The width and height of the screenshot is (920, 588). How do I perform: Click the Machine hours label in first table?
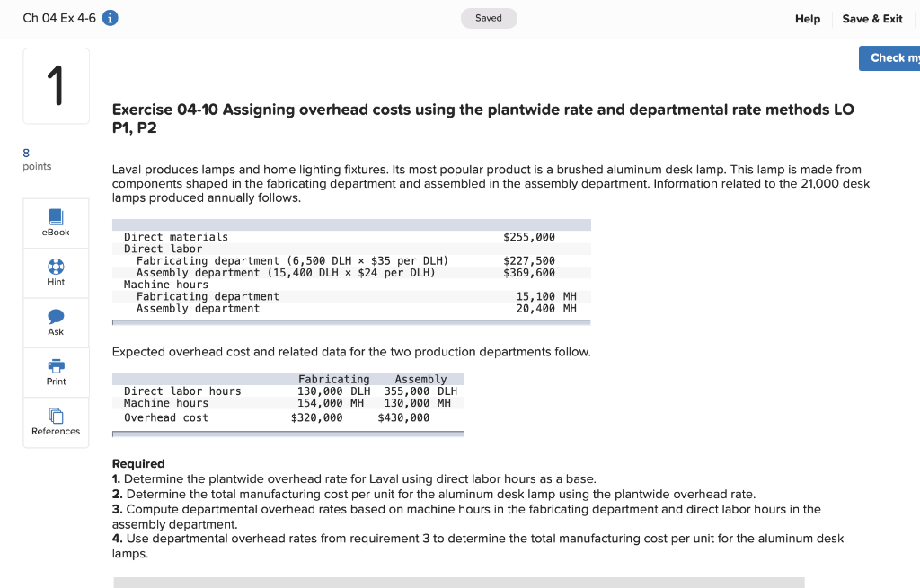[166, 285]
